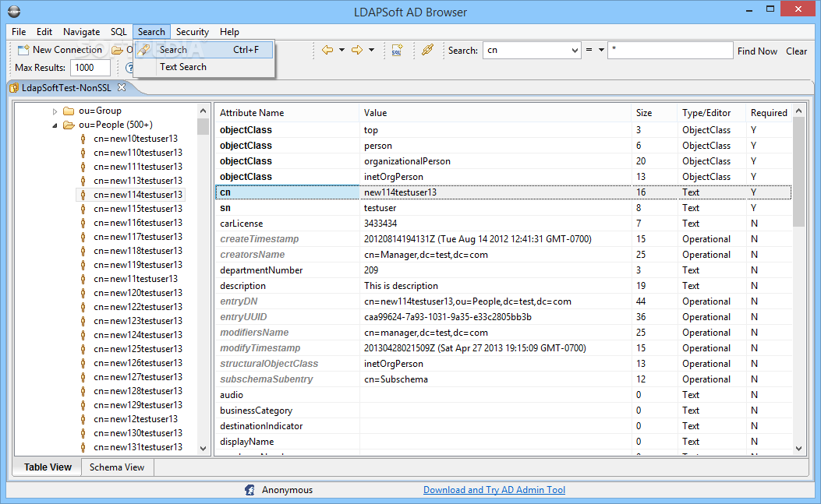Click person icon of cn=new119testuser13
Screen dimensions: 821x504
pyautogui.click(x=83, y=266)
